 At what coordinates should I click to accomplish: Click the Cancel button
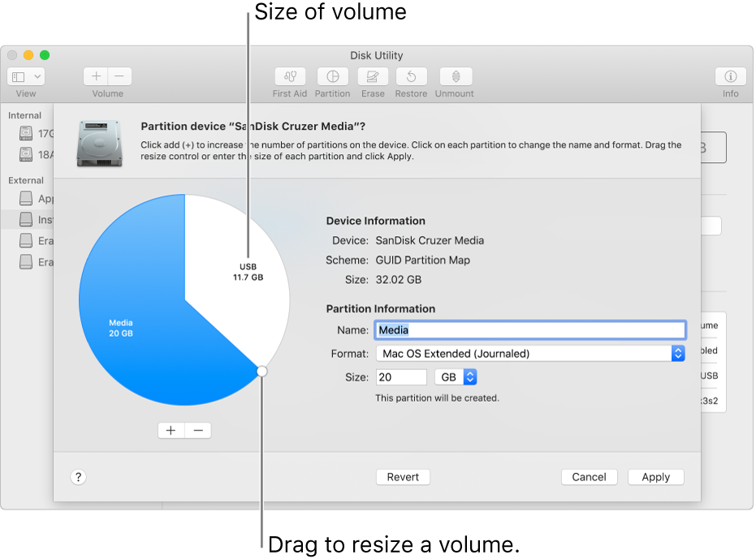590,477
